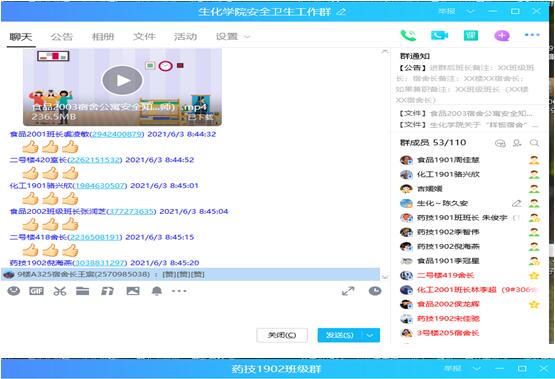Select member 二号楼419舍长 in the list
Viewport: 555px width, 379px height.
click(445, 275)
